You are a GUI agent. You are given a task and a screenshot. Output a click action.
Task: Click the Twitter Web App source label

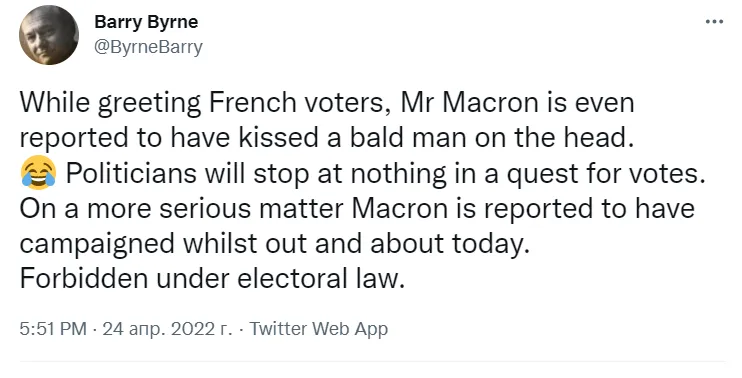tap(318, 328)
